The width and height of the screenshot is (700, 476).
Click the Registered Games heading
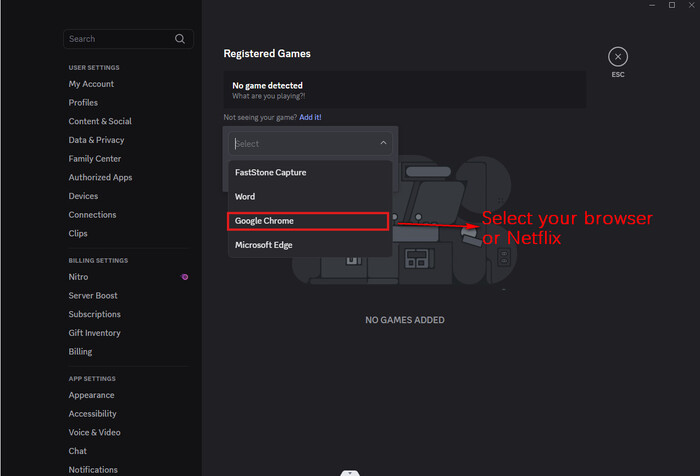tap(267, 54)
